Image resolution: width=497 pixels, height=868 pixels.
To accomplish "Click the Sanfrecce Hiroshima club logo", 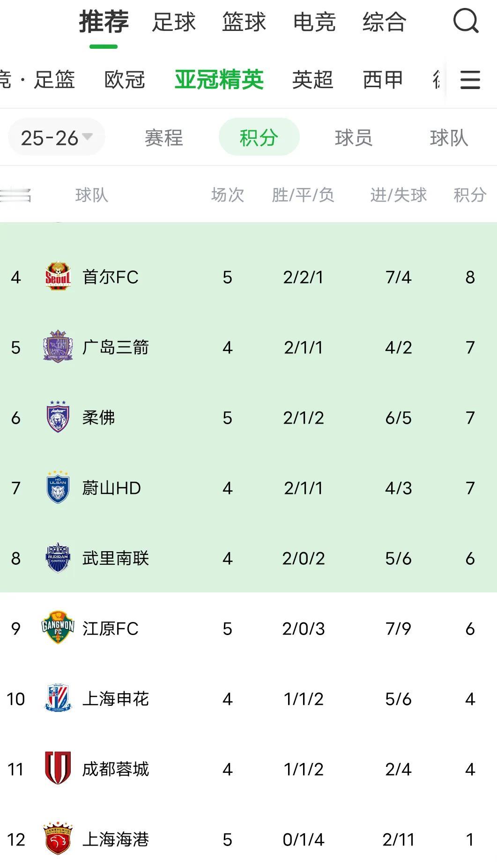I will [x=59, y=347].
